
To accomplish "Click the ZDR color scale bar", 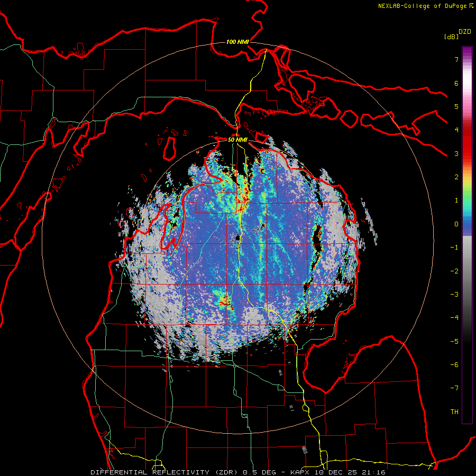I will tap(467, 235).
